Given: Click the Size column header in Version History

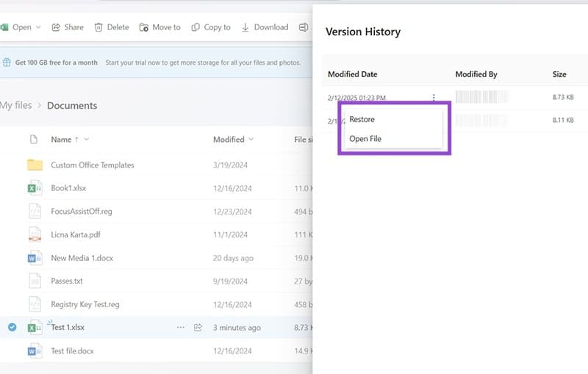Looking at the screenshot, I should click(x=559, y=74).
